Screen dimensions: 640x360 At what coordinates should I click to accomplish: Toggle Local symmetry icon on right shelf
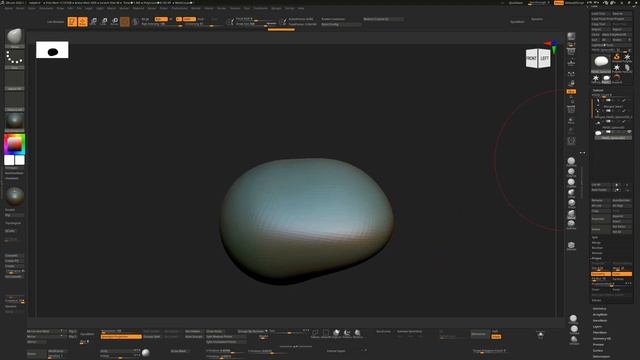(571, 73)
